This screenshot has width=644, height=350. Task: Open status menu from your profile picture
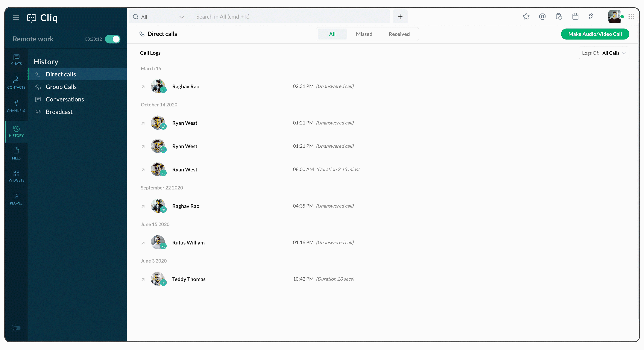(x=615, y=17)
